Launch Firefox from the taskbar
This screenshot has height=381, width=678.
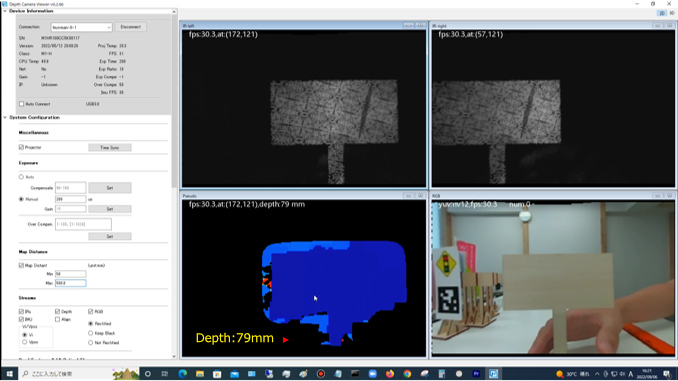[390, 374]
